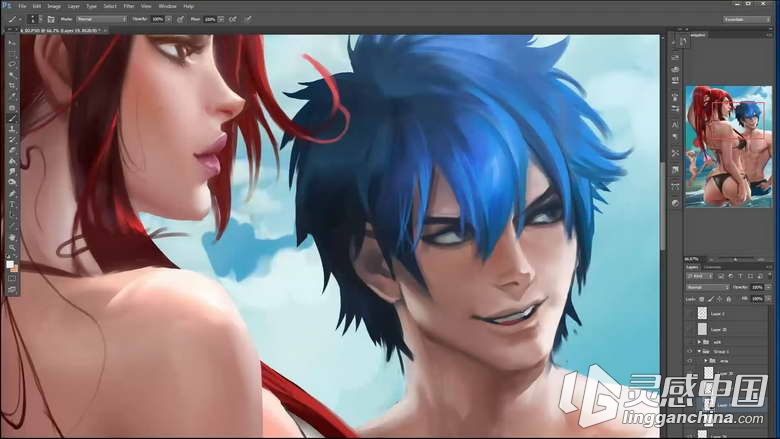Enable airbrush mode in options bar
The image size is (780, 439).
click(x=233, y=19)
